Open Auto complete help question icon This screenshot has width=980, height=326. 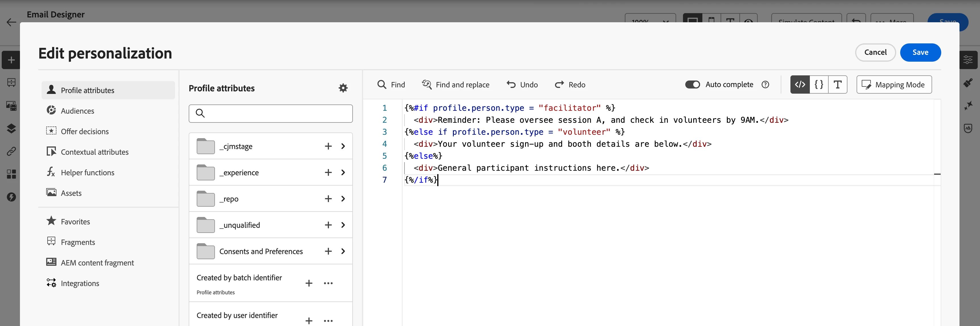pyautogui.click(x=765, y=84)
